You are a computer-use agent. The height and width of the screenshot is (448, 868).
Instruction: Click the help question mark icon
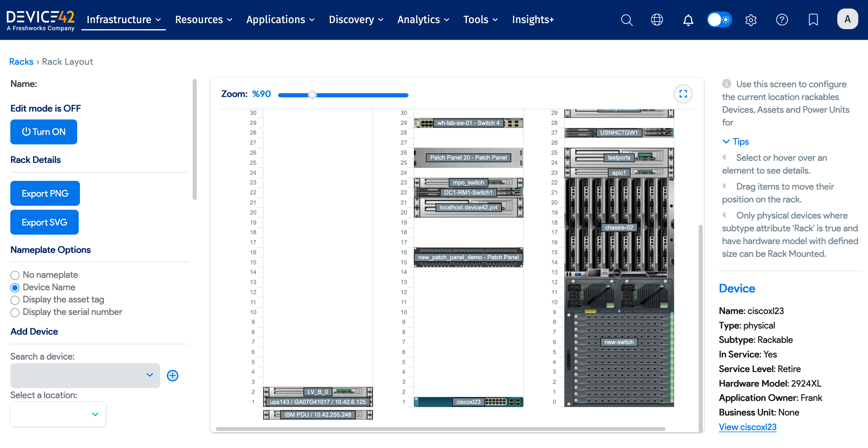click(782, 19)
